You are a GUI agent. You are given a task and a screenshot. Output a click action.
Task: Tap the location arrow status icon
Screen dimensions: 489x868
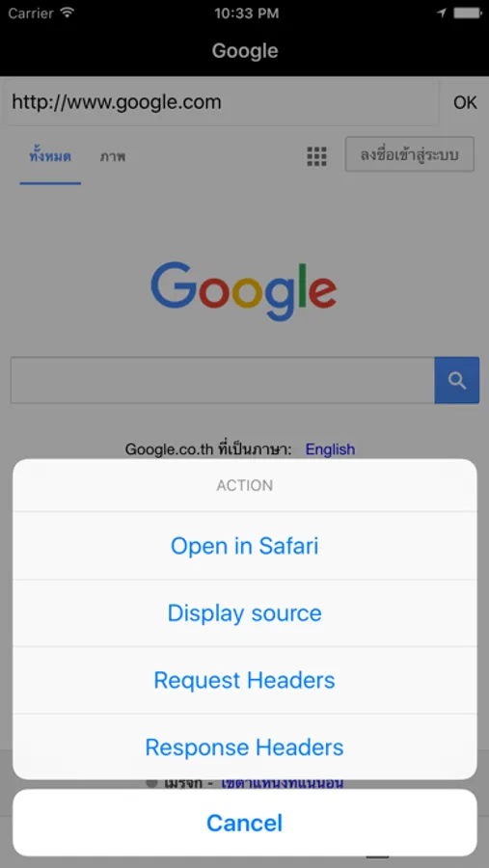(x=442, y=13)
